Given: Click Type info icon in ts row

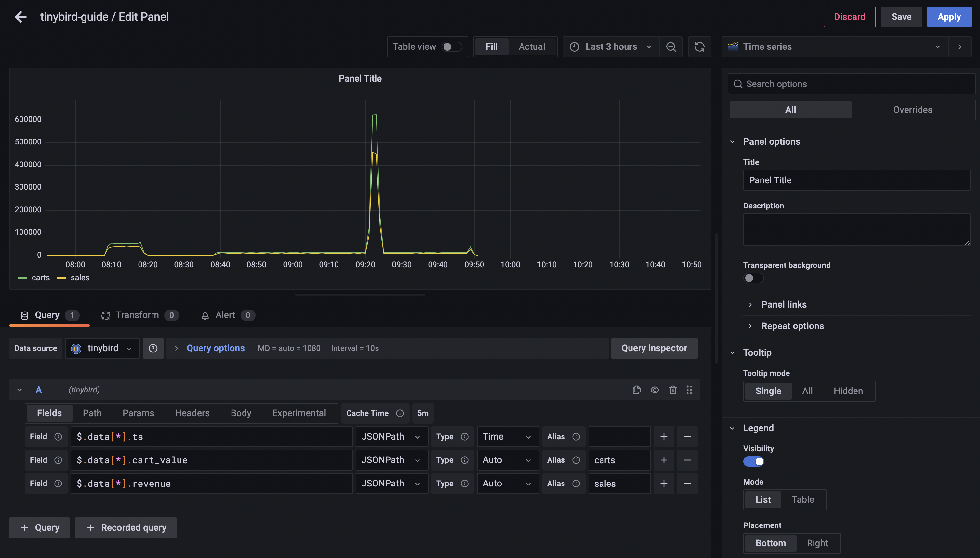Looking at the screenshot, I should [x=464, y=436].
